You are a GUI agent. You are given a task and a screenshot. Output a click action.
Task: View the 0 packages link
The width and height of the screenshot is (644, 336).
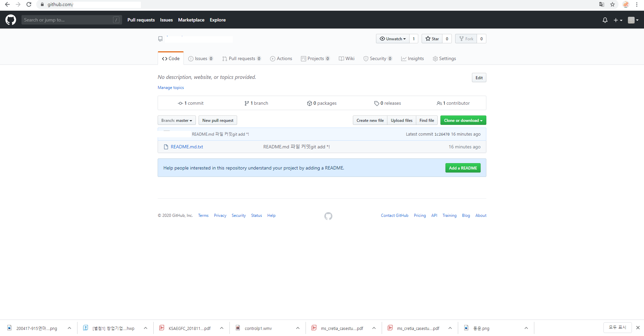coord(322,103)
